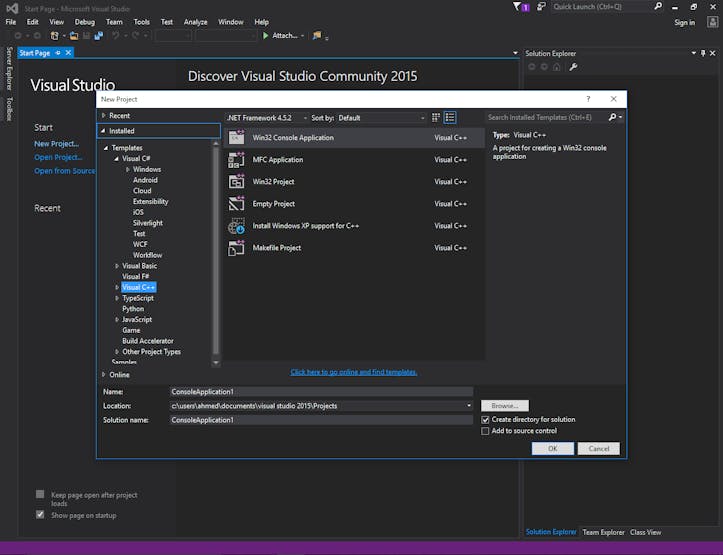
Task: Click the Open Project link on Start Page
Action: [x=58, y=157]
